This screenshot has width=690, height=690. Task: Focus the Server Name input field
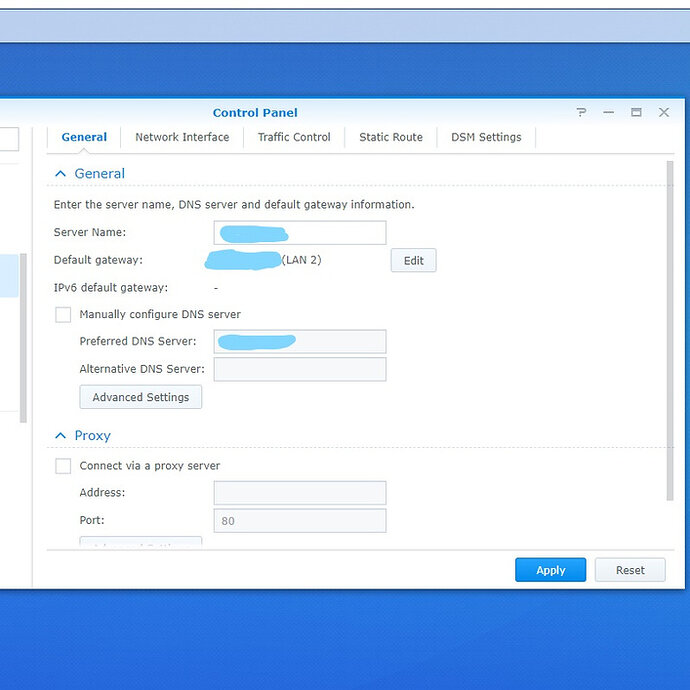pos(300,233)
